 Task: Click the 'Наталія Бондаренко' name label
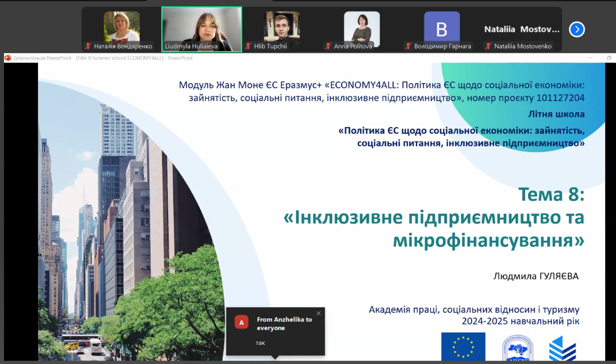123,46
